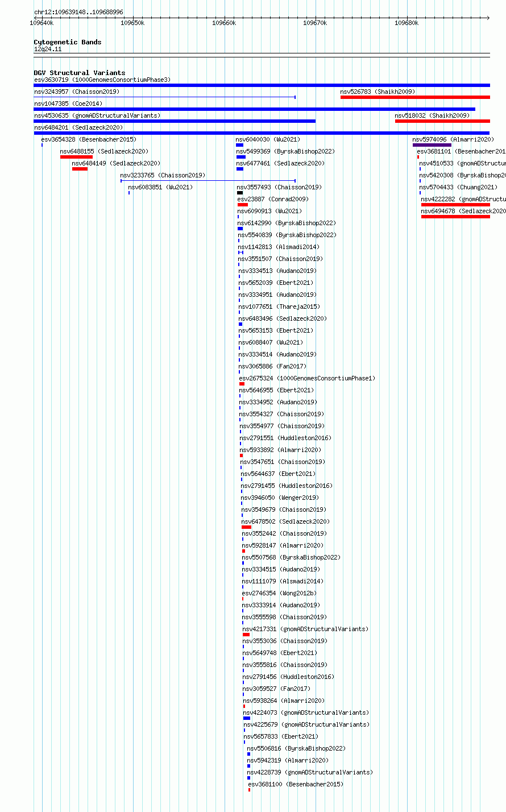Click the nsv1111079 Alsmadi2014 variant label
506x812 pixels.
pyautogui.click(x=283, y=581)
